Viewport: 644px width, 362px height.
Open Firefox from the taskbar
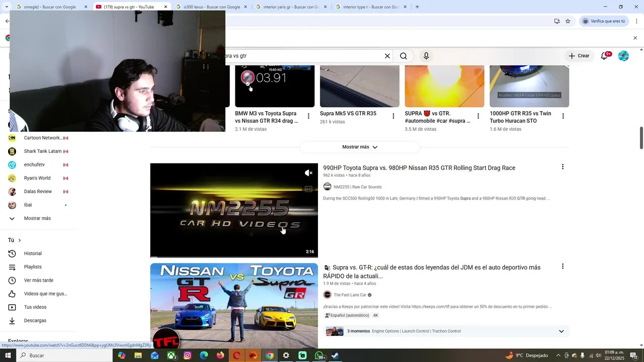click(220, 355)
